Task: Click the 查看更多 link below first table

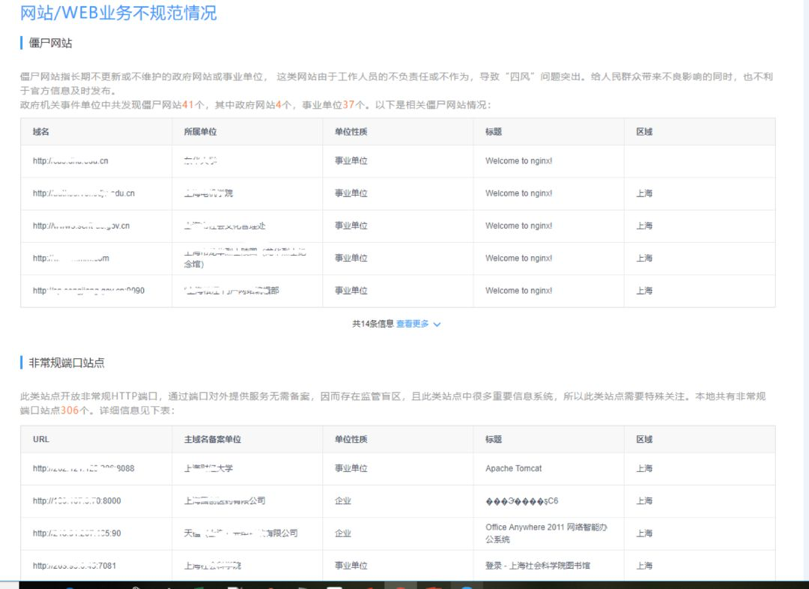Action: pyautogui.click(x=412, y=324)
